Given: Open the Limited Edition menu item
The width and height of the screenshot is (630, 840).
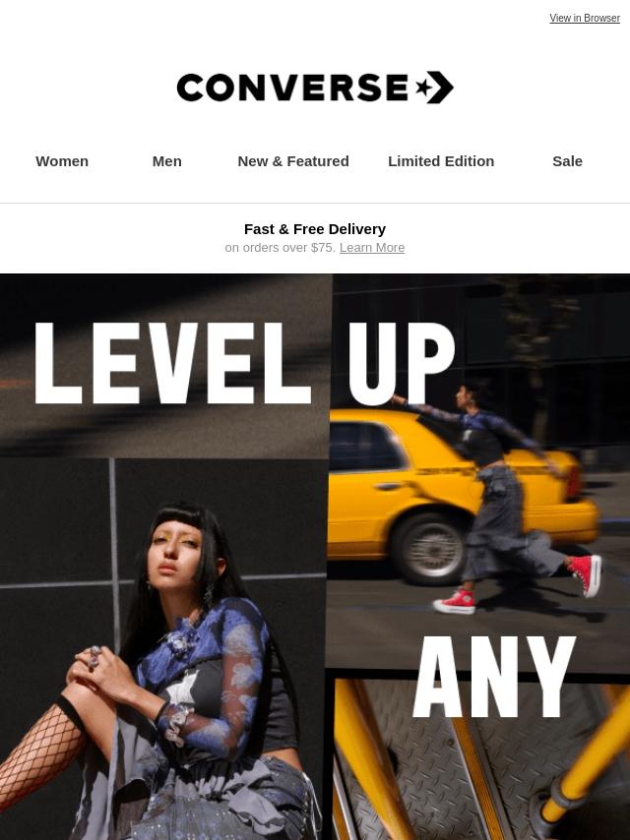Looking at the screenshot, I should point(441,161).
